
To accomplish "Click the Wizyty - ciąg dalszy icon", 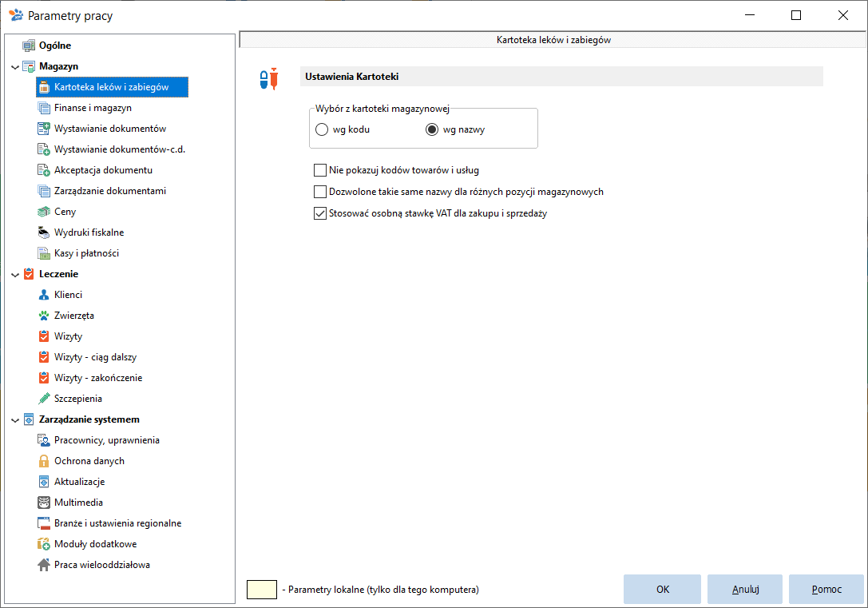I will click(44, 357).
